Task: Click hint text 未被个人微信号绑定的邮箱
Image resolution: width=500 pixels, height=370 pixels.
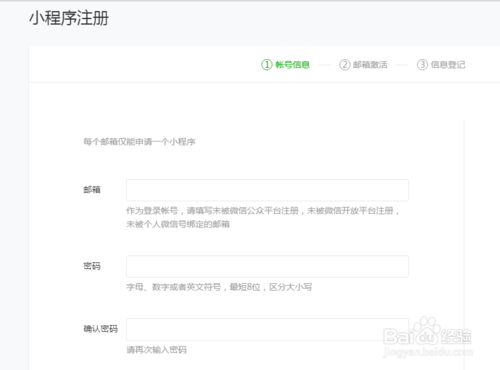Action: click(178, 224)
